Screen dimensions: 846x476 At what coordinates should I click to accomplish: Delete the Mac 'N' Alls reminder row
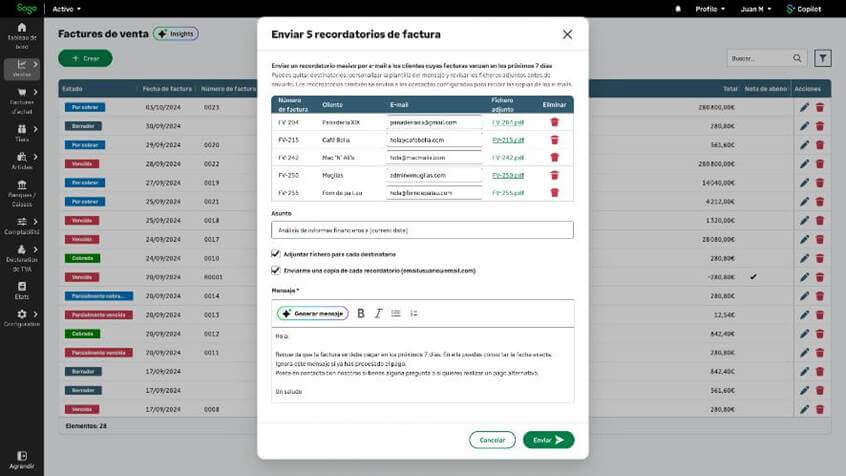[555, 157]
